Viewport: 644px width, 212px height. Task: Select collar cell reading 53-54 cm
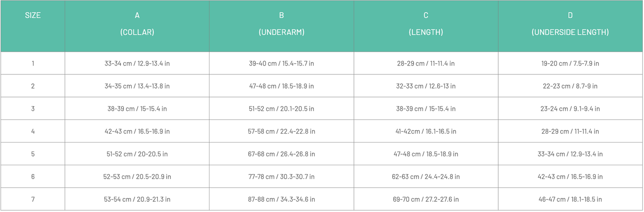click(x=137, y=199)
